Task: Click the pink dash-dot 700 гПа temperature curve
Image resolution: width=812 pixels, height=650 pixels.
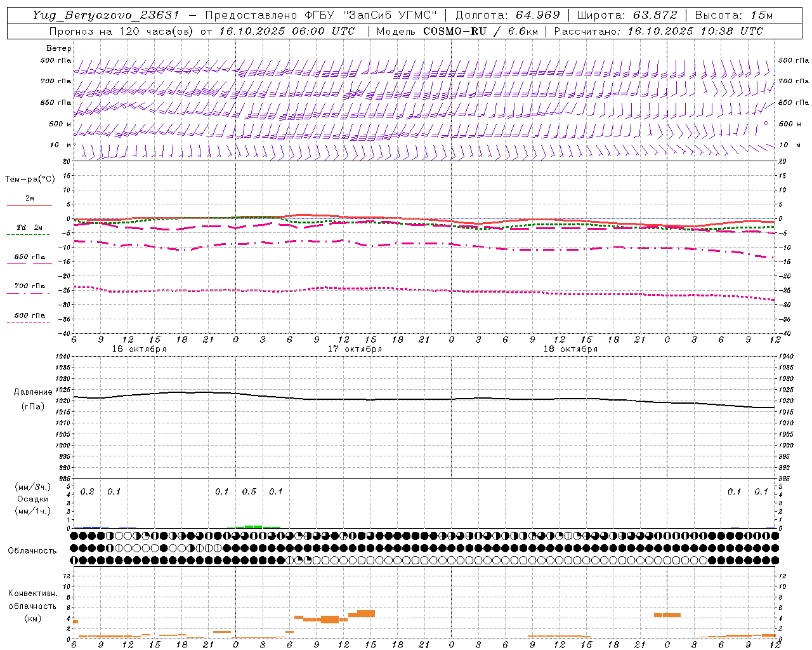Action: [424, 244]
